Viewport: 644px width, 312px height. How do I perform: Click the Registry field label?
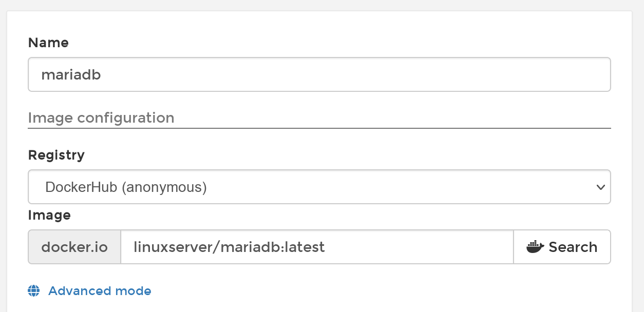click(56, 154)
